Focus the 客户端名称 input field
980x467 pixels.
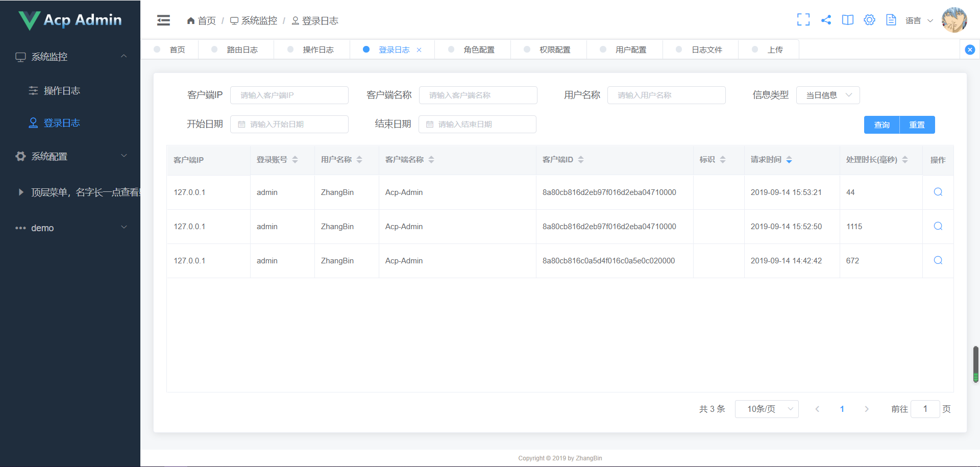coord(478,95)
